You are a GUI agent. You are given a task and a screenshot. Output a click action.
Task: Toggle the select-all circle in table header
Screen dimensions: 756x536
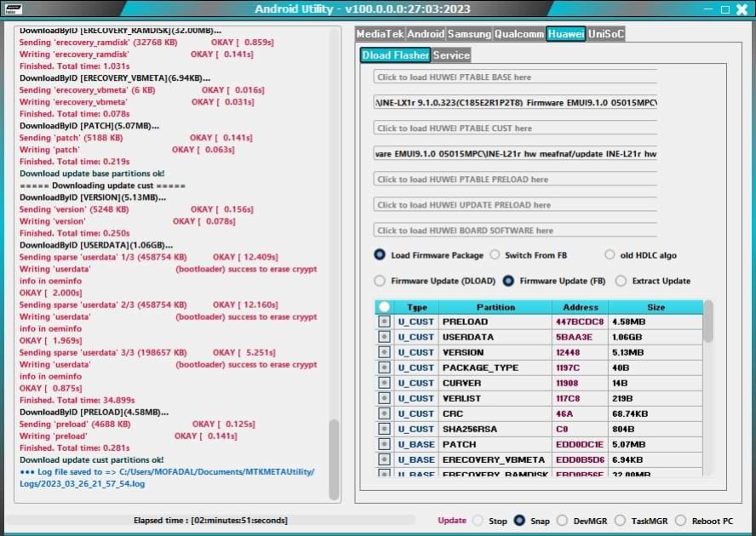click(385, 307)
